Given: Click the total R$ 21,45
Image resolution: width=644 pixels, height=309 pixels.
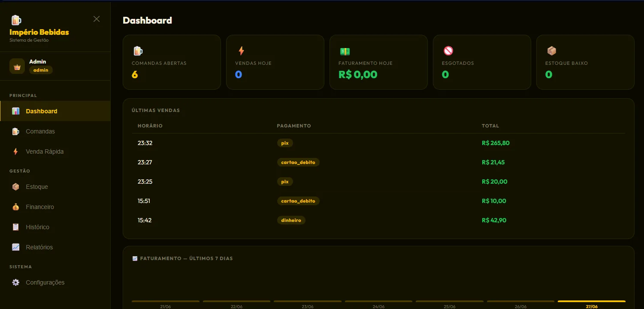Looking at the screenshot, I should [493, 162].
